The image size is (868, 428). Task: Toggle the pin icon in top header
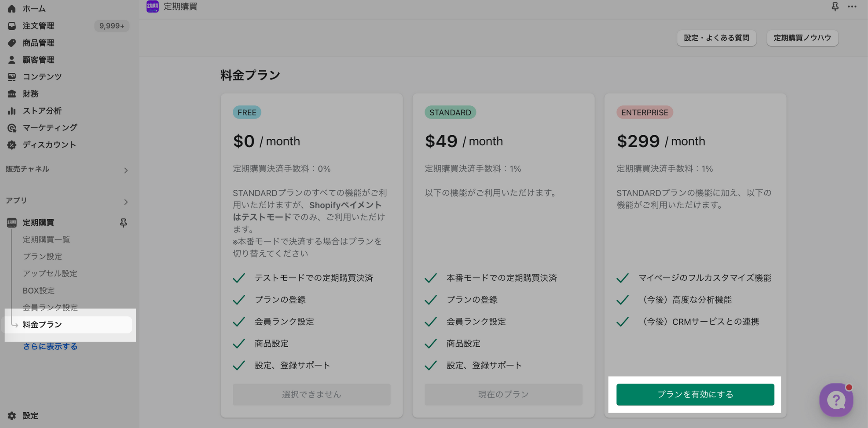coord(835,6)
